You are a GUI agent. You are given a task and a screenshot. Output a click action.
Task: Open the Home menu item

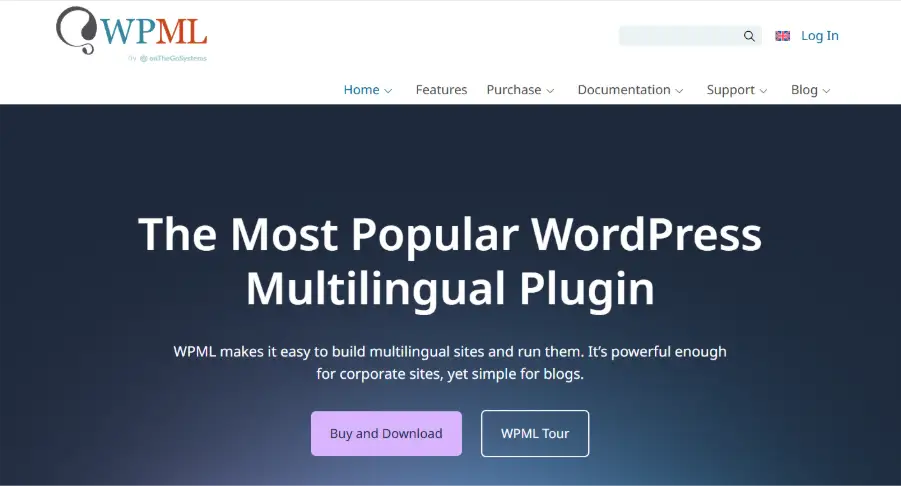pyautogui.click(x=361, y=90)
